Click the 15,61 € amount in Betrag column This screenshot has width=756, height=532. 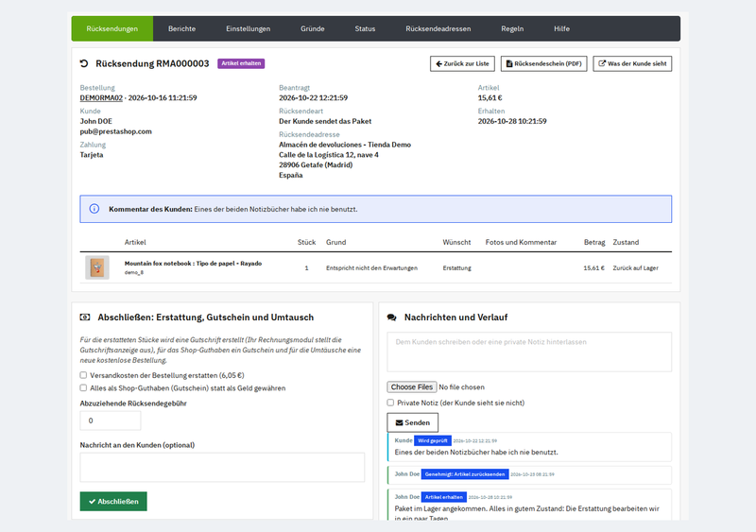click(x=594, y=268)
